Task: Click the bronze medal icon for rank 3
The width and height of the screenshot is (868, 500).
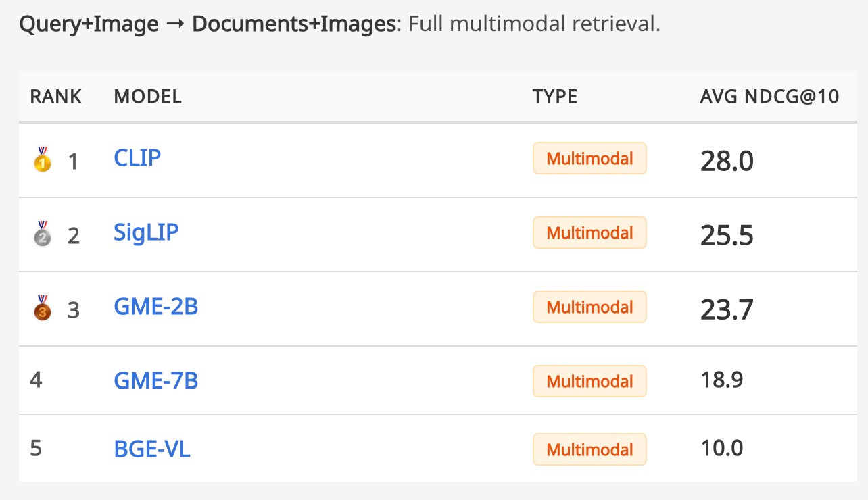Action: point(43,308)
